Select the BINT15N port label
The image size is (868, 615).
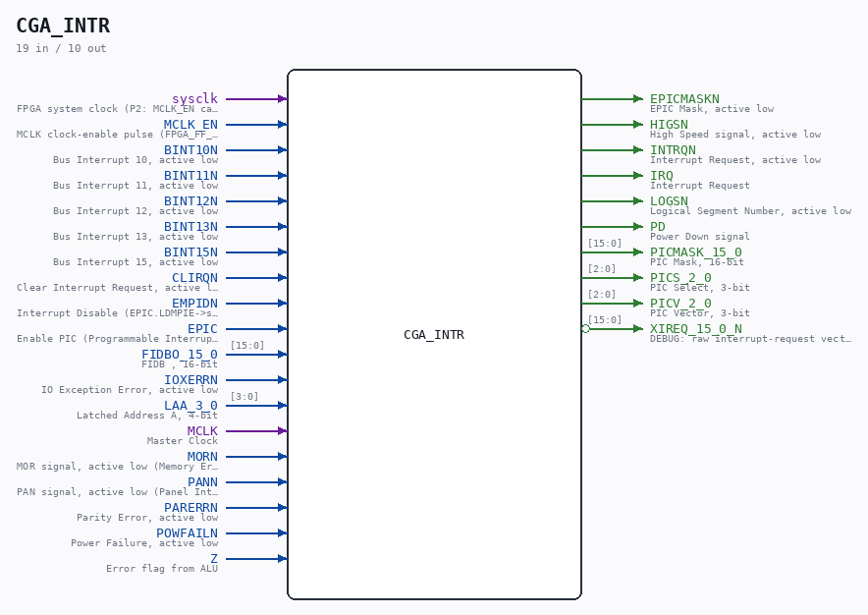point(191,252)
